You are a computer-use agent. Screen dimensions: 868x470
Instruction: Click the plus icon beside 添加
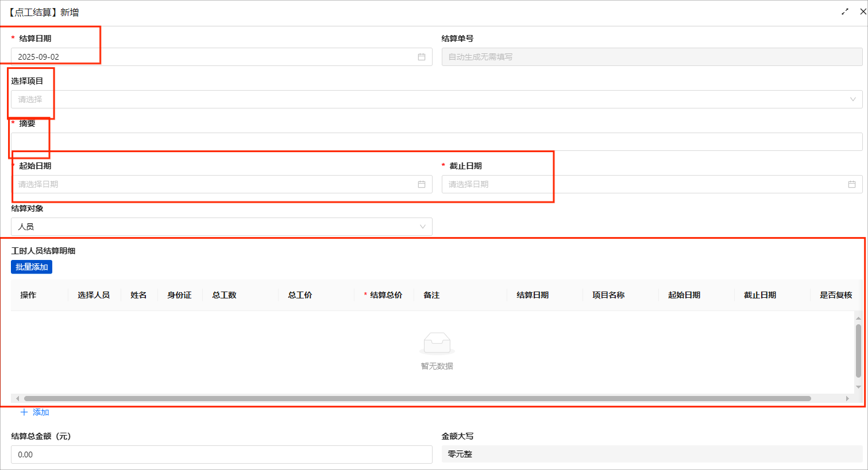[x=24, y=412]
